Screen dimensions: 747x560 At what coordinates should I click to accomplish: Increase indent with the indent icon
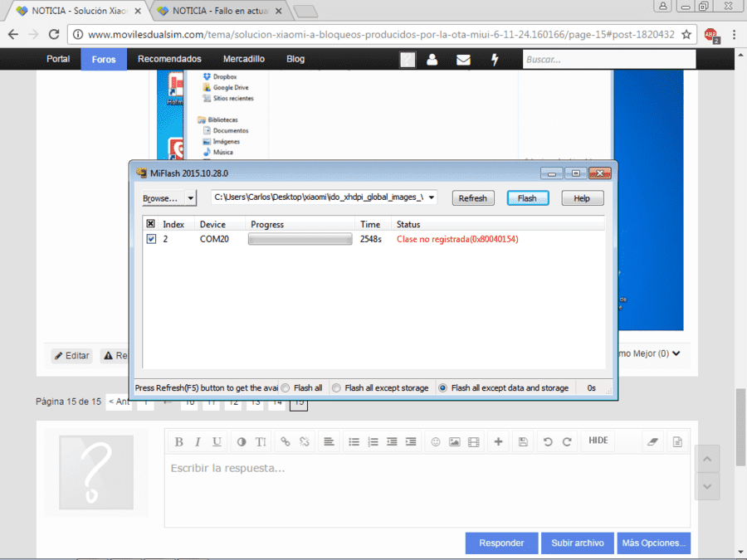[x=411, y=442]
